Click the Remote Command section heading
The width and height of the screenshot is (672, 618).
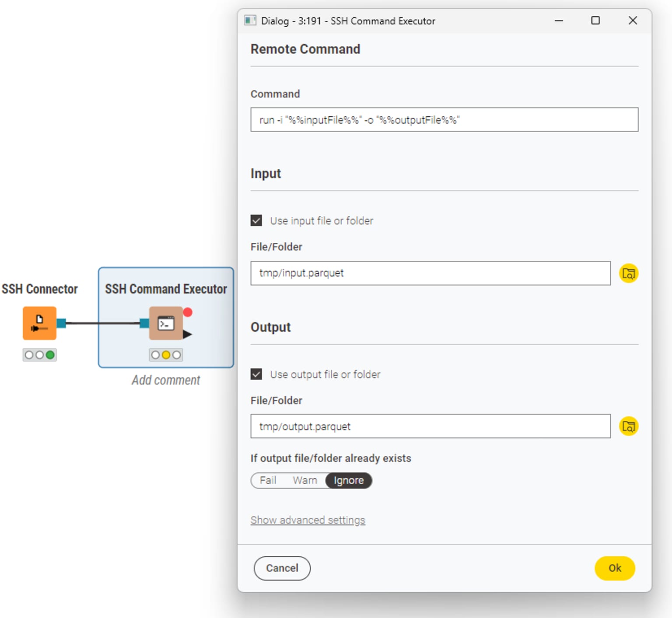[x=305, y=49]
